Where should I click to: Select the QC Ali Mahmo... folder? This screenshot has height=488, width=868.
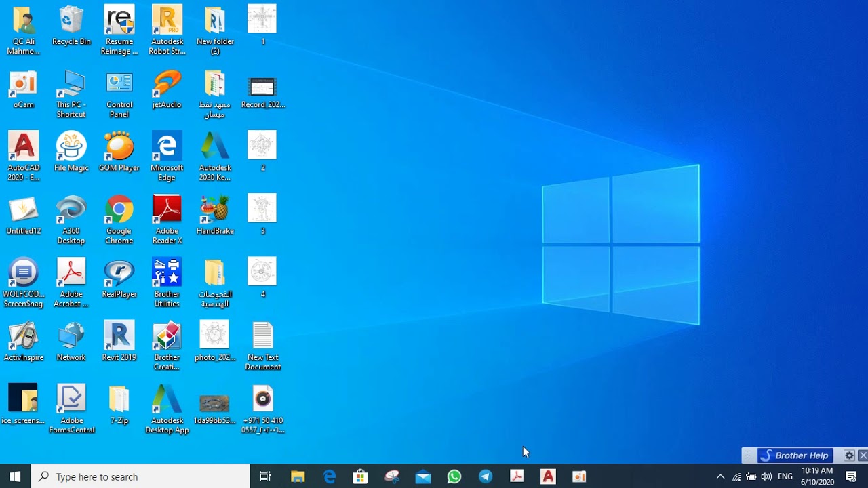[24, 30]
